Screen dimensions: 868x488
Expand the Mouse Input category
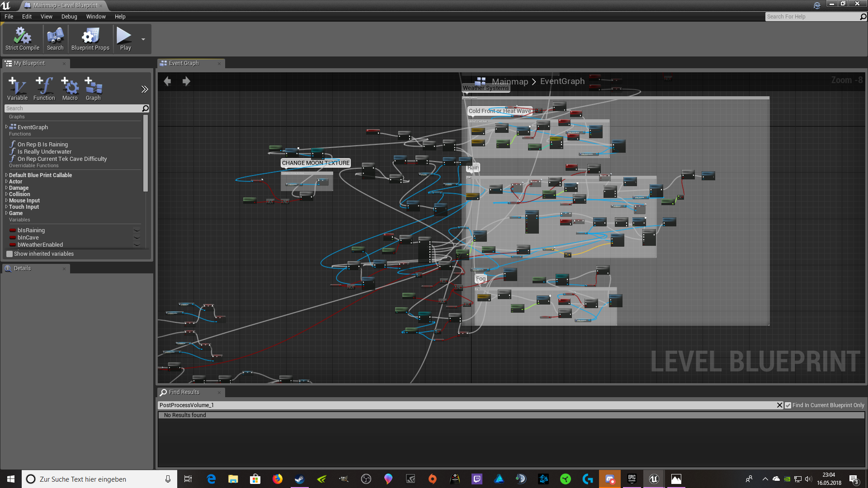pyautogui.click(x=6, y=201)
